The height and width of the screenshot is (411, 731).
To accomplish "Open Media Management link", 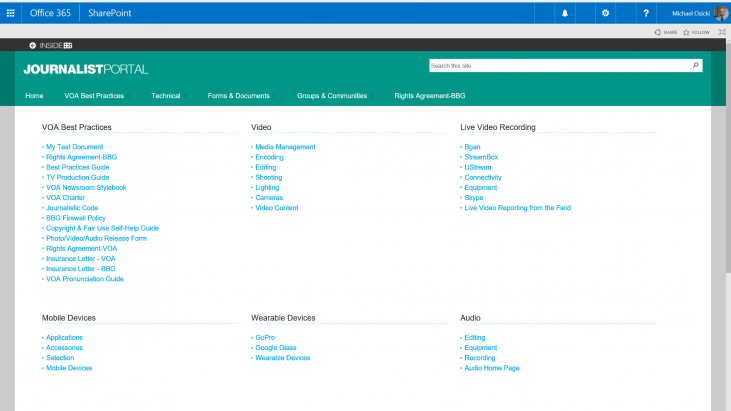I will click(285, 147).
